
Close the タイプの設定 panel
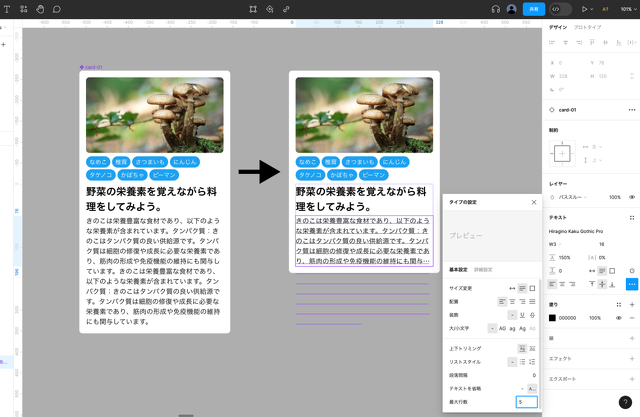coord(533,201)
